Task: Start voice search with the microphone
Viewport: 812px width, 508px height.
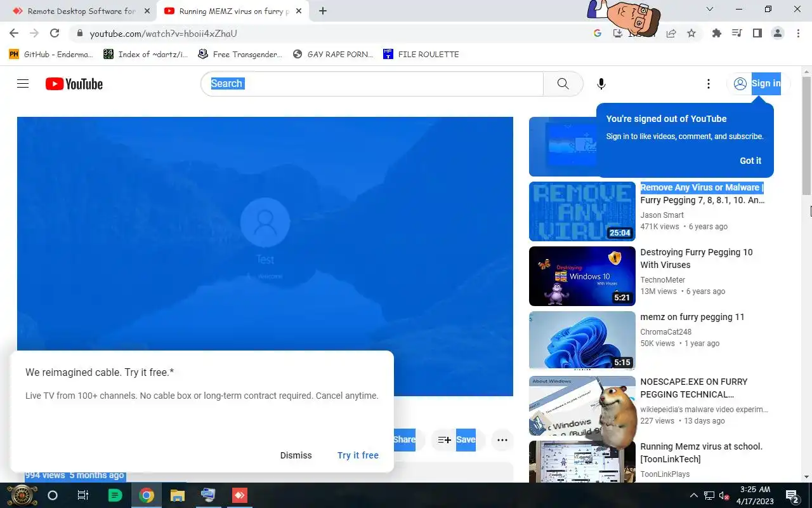Action: tap(601, 84)
